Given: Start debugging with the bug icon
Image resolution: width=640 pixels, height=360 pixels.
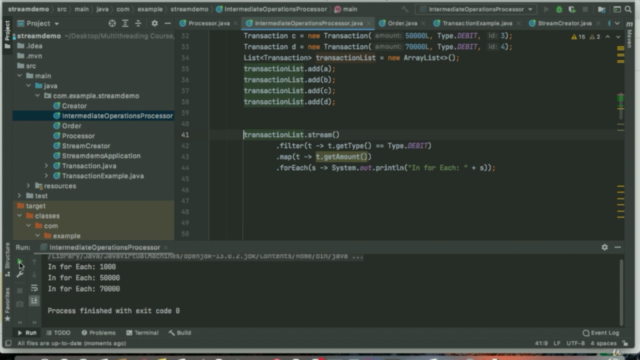Looking at the screenshot, I should pyautogui.click(x=559, y=9).
